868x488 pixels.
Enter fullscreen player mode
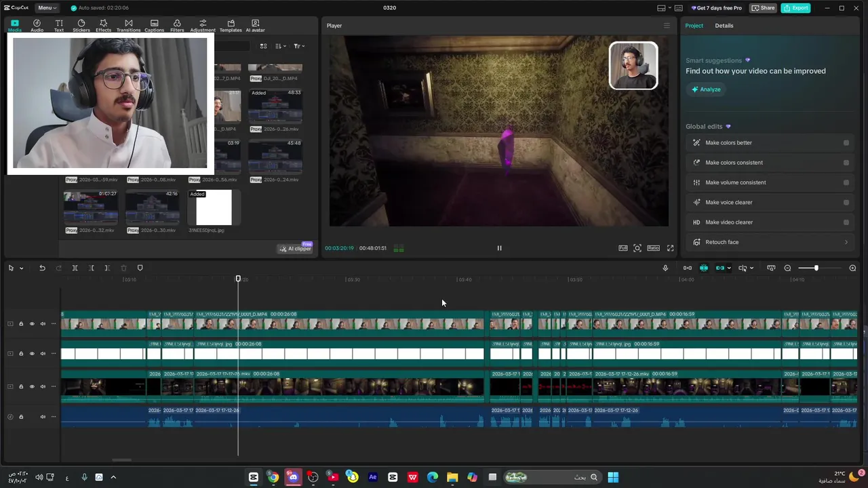(670, 248)
